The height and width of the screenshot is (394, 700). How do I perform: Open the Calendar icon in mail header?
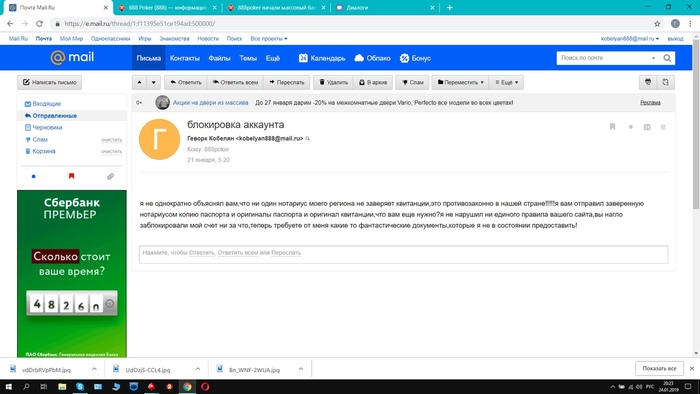(303, 58)
